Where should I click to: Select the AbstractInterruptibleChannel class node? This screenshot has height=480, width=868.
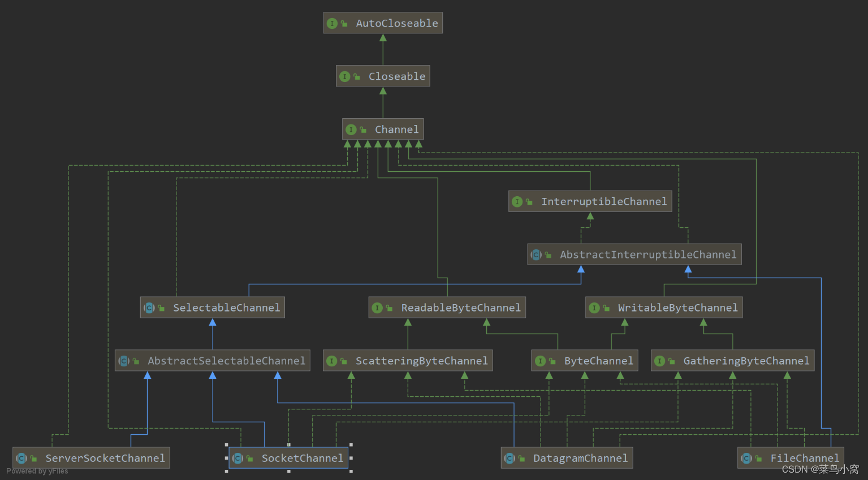(x=634, y=254)
